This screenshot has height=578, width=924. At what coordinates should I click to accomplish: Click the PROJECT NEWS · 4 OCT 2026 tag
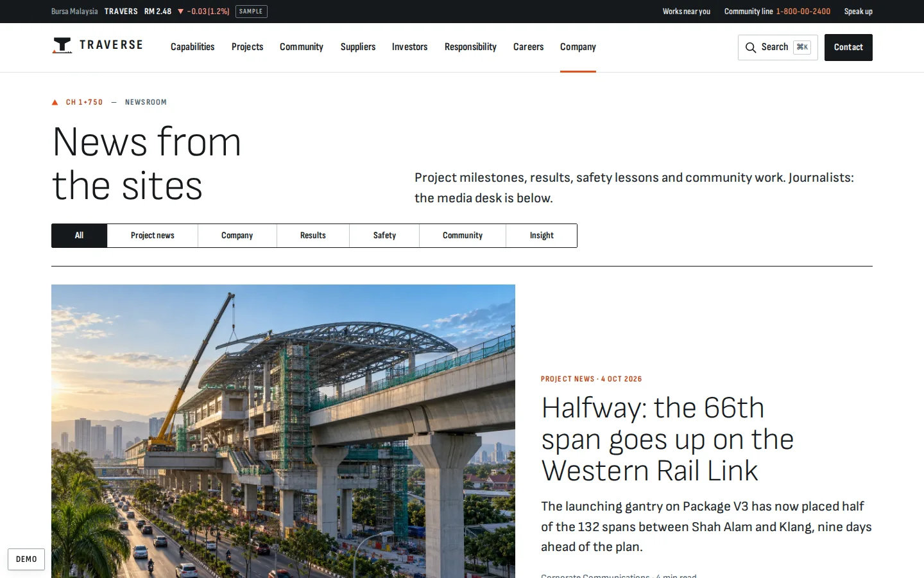(592, 379)
